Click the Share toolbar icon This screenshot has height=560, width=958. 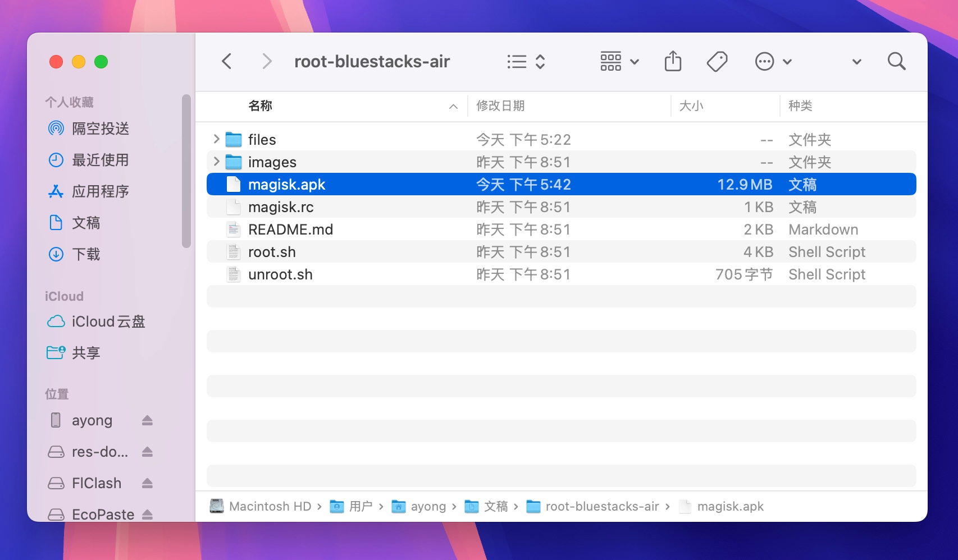(673, 61)
